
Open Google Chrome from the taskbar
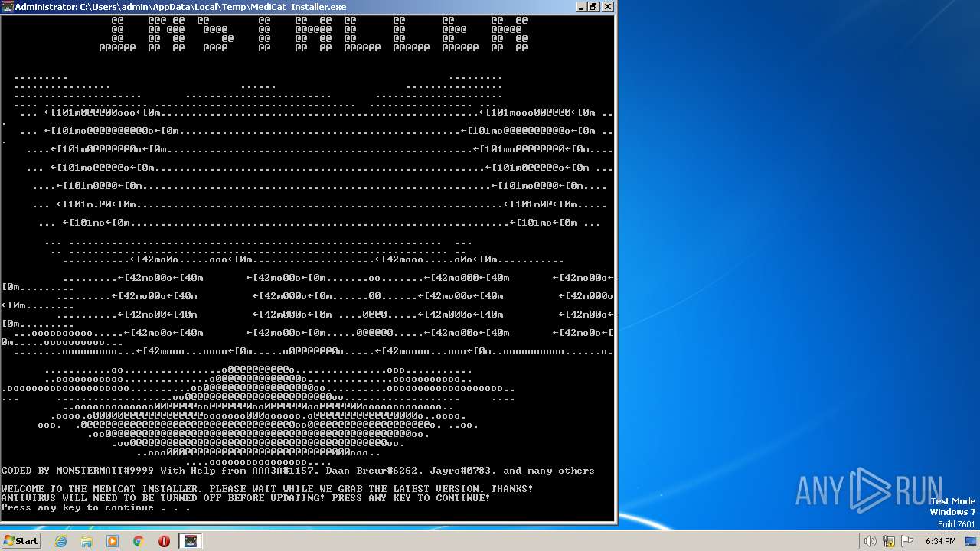point(139,541)
